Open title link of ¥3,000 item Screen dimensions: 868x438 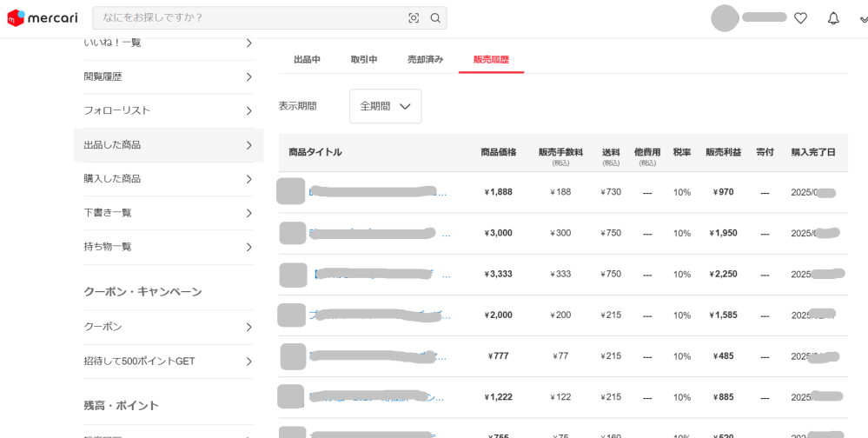pos(379,233)
